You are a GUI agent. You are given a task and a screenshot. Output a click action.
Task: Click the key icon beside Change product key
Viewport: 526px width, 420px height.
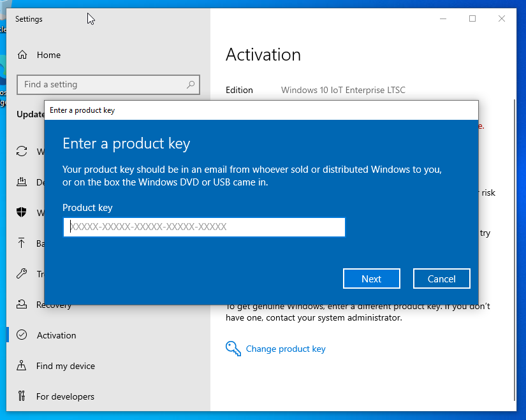(x=233, y=349)
